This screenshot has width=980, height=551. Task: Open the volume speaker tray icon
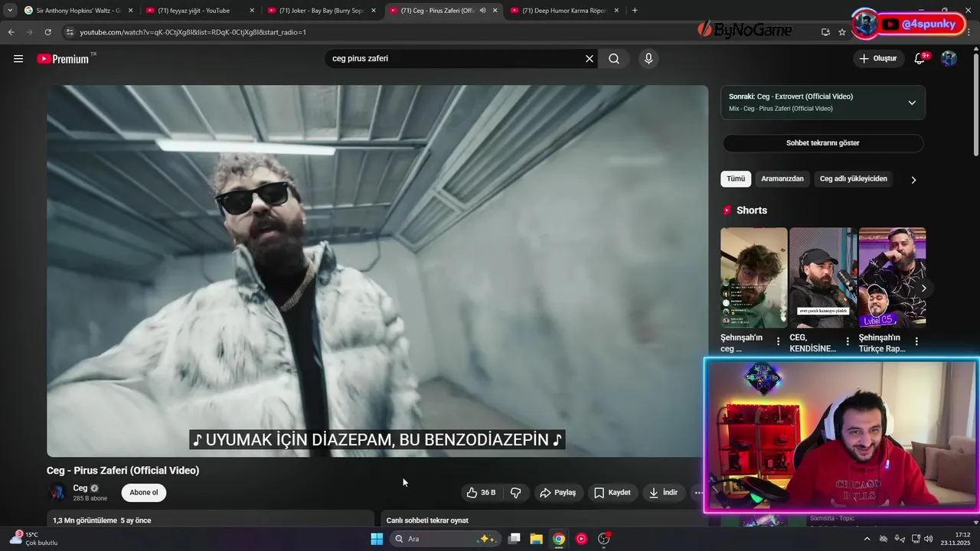click(930, 539)
